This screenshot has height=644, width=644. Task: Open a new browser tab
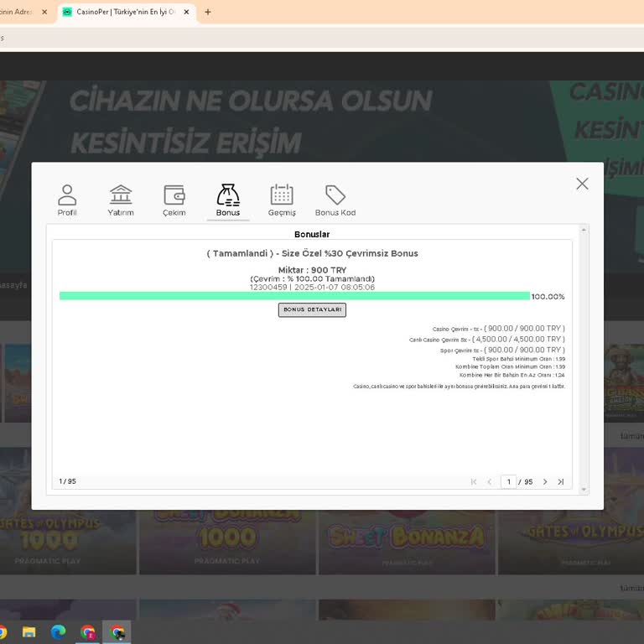pyautogui.click(x=208, y=12)
